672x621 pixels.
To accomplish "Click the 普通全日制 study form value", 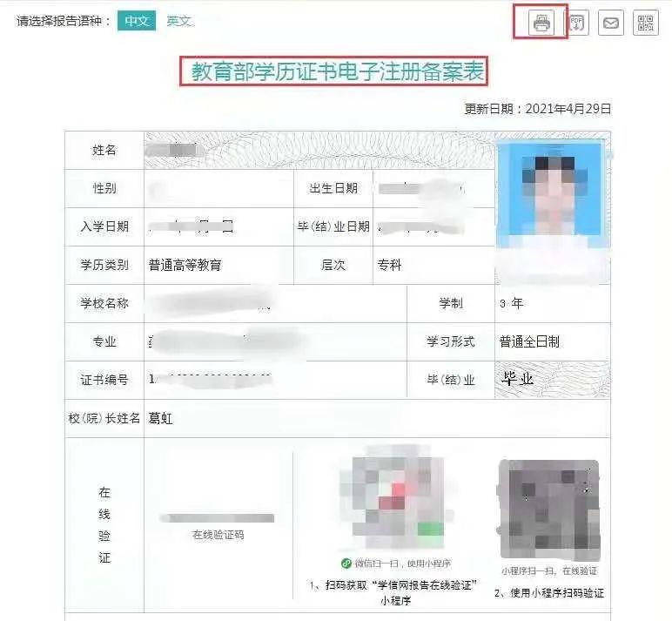I will 529,341.
